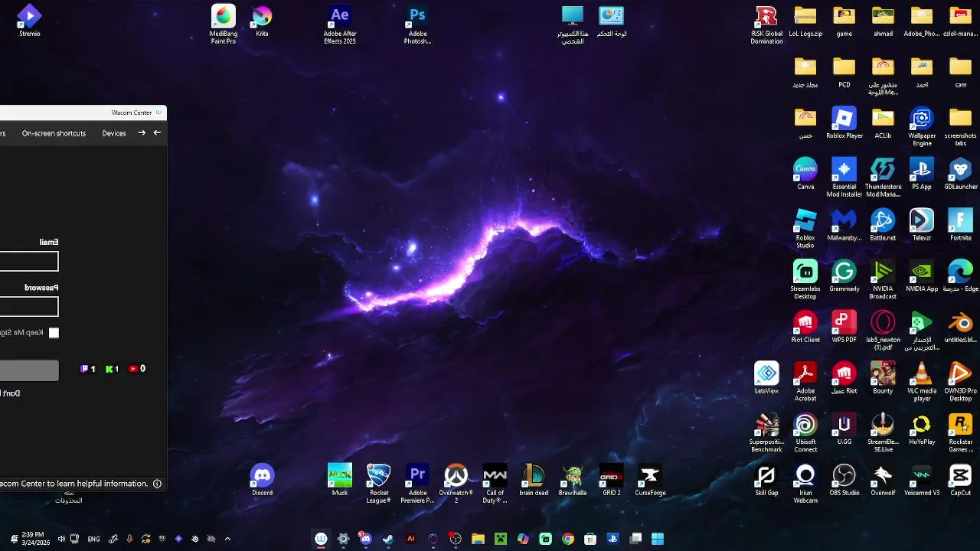This screenshot has width=980, height=551.
Task: Click the speaker volume icon in the tray
Action: click(61, 539)
